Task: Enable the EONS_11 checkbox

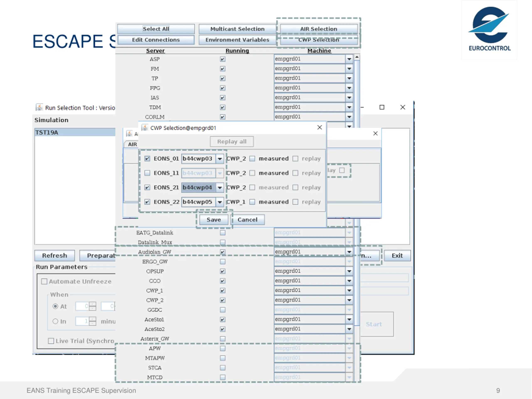Action: point(147,173)
